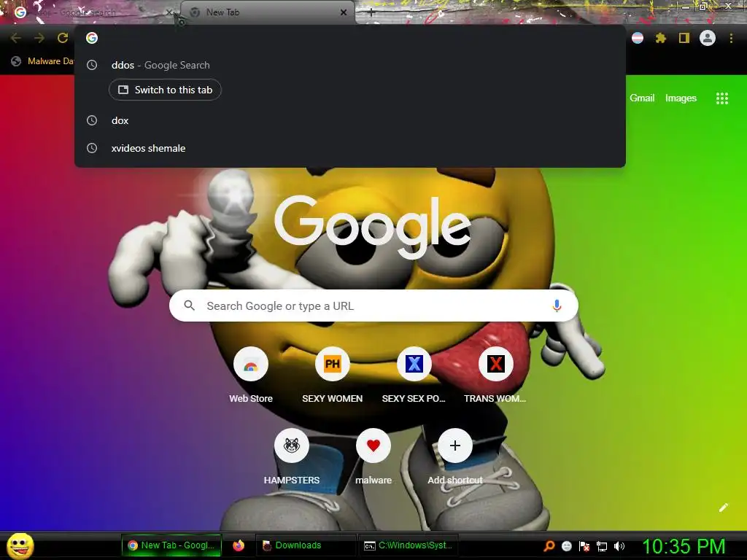747x560 pixels.
Task: Click the tray flag notification icon
Action: (x=584, y=546)
